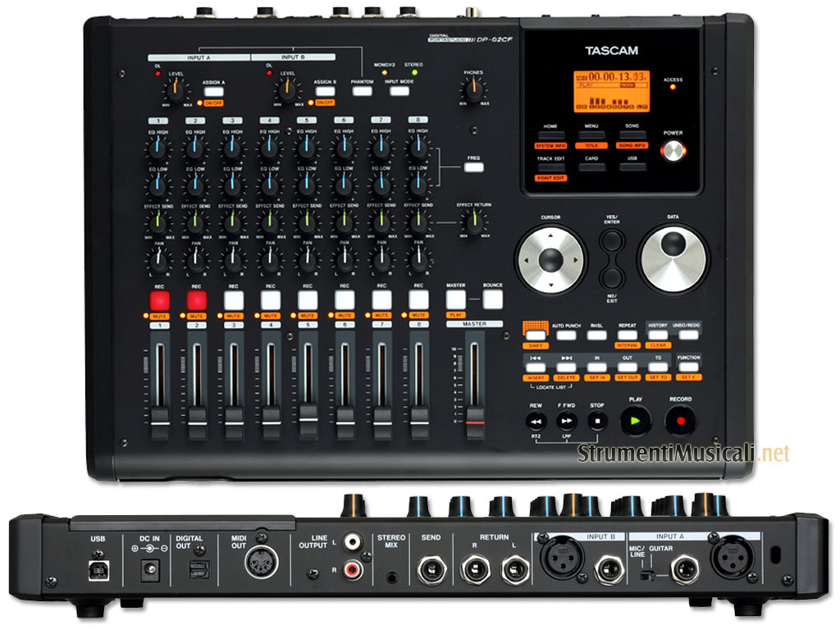Disarm the lit REC button on track 1

tap(159, 299)
